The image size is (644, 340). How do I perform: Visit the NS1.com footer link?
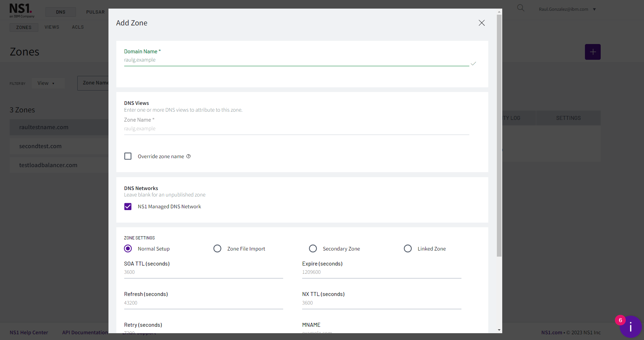(x=552, y=332)
